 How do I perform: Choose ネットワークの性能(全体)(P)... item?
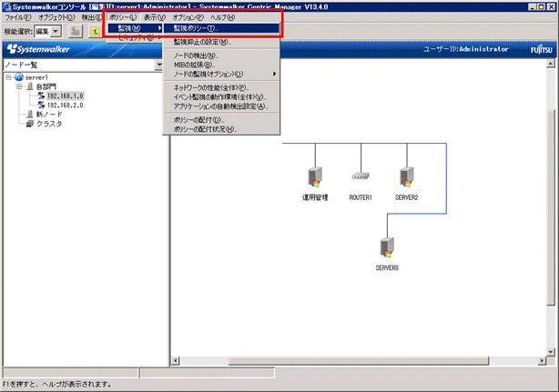tap(221, 87)
